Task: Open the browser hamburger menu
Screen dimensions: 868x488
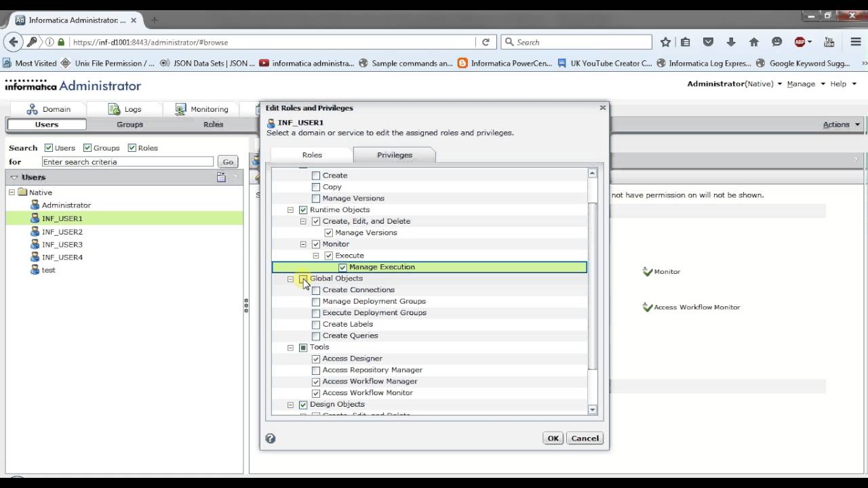Action: [x=856, y=42]
